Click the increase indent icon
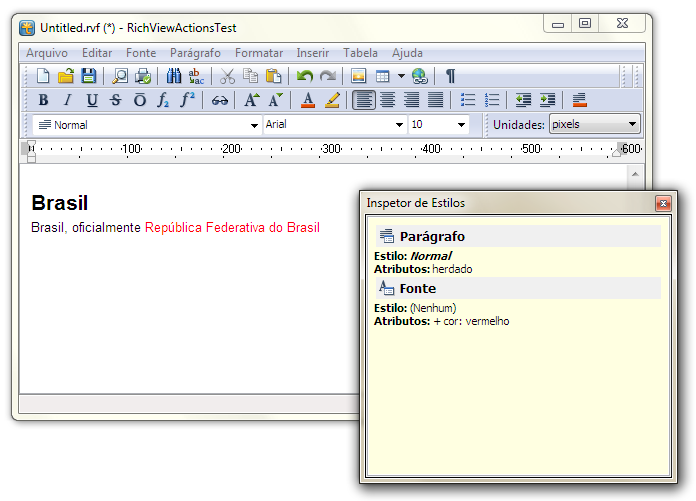The height and width of the screenshot is (501, 696). (547, 100)
